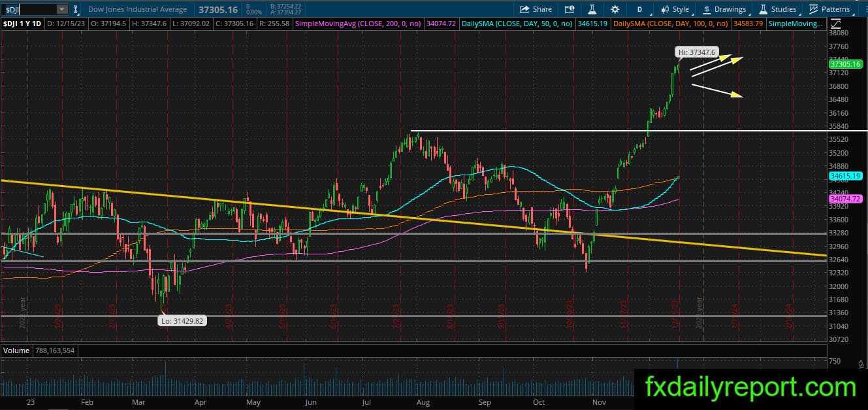Open the Style menu
Screen dimensions: 868x410
pyautogui.click(x=675, y=9)
